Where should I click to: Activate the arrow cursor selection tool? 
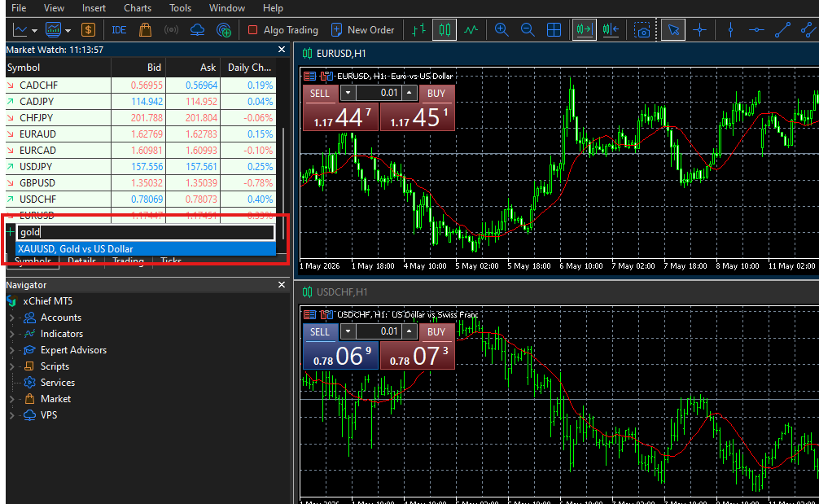coord(673,30)
